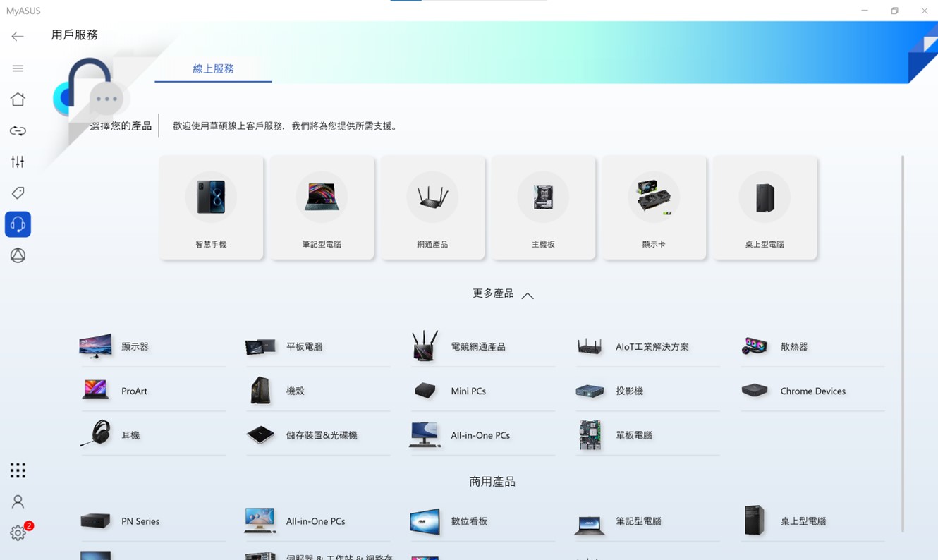938x560 pixels.
Task: Click the 商用產品 section heading
Action: (492, 482)
